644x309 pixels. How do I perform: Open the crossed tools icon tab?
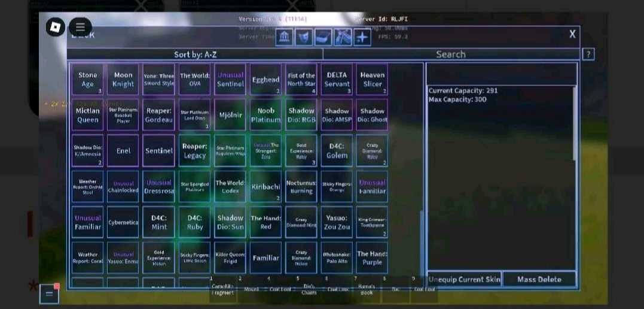point(343,38)
